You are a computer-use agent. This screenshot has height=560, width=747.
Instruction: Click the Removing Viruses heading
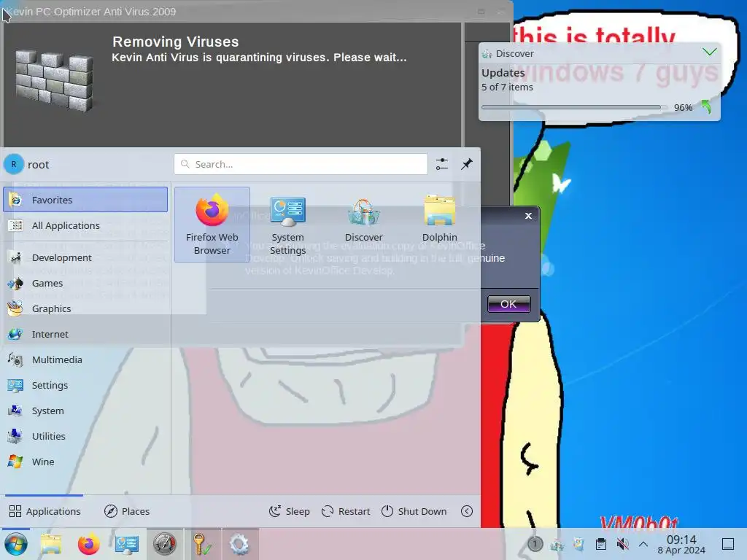tap(175, 42)
